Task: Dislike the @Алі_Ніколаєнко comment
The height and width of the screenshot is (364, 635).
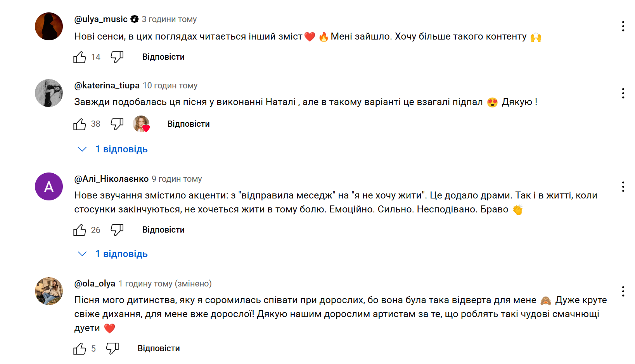Action: [x=117, y=230]
